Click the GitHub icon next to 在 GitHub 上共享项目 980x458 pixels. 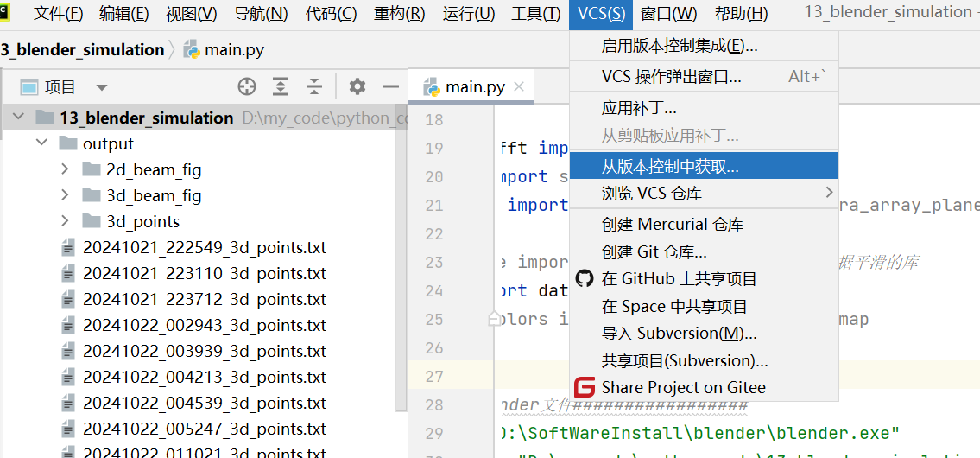(584, 278)
